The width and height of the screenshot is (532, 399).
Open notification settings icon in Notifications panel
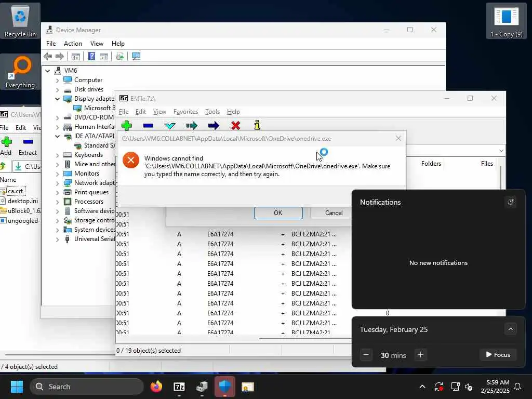pyautogui.click(x=511, y=202)
